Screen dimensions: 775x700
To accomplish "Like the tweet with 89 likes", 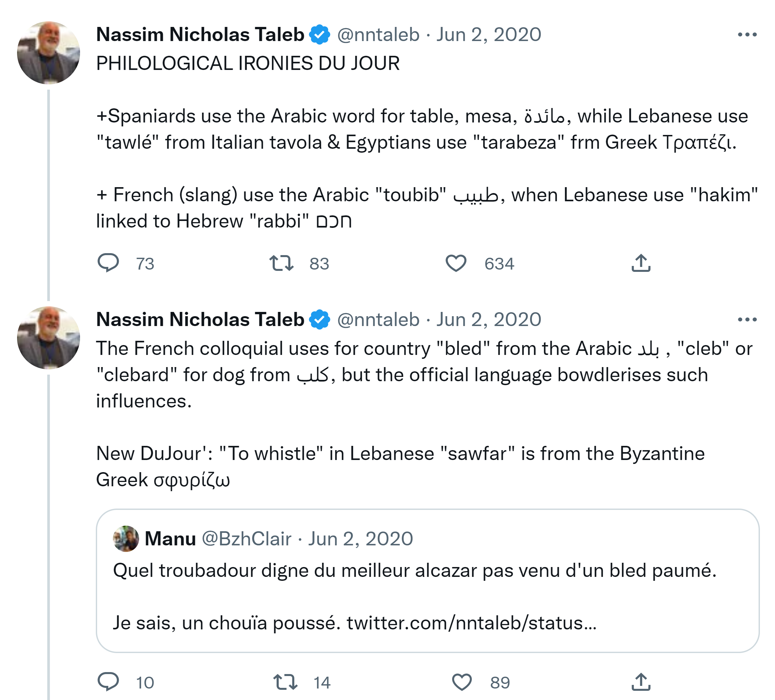I will 462,682.
